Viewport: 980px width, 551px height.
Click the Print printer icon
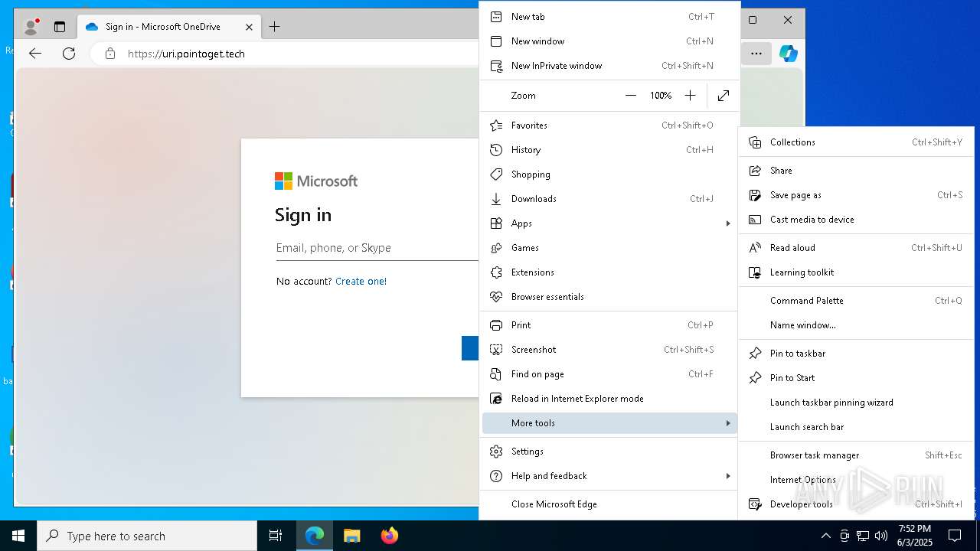[496, 324]
